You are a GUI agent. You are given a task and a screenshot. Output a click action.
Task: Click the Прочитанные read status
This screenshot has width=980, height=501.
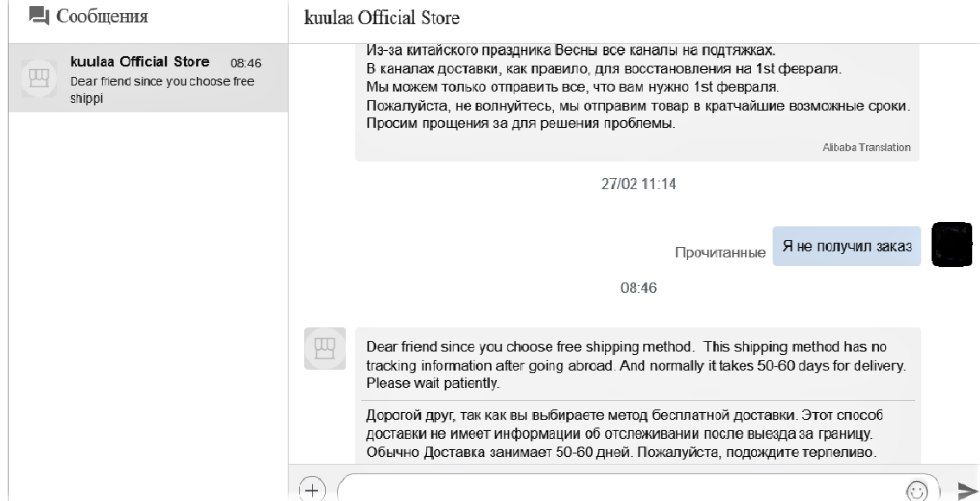point(720,253)
